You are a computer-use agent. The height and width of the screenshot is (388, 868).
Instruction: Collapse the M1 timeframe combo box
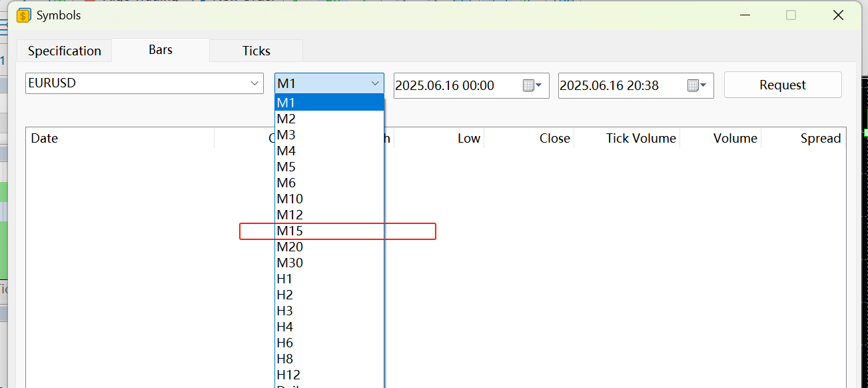coord(375,83)
